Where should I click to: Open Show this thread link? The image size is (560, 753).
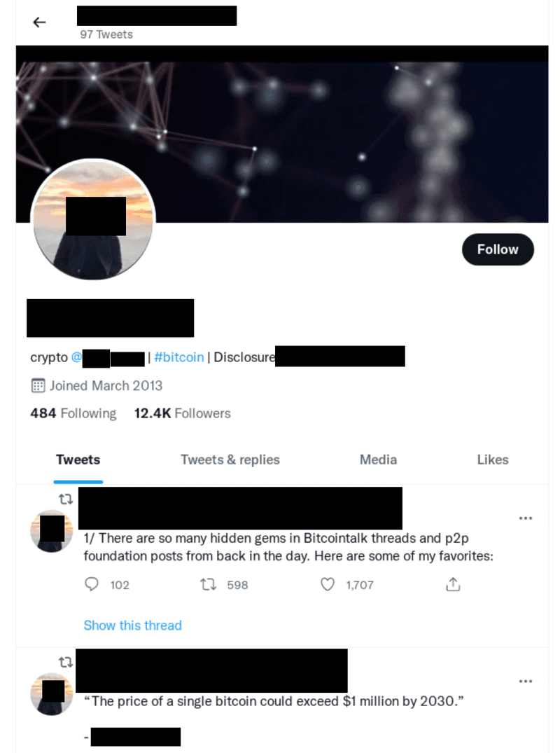coord(132,626)
